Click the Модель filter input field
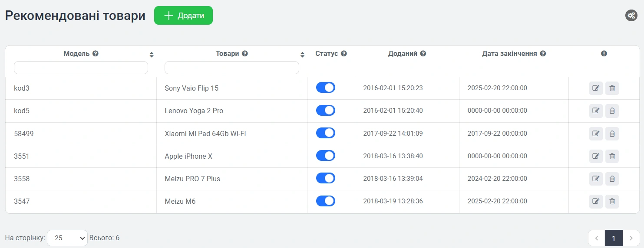The image size is (644, 248). [81, 68]
